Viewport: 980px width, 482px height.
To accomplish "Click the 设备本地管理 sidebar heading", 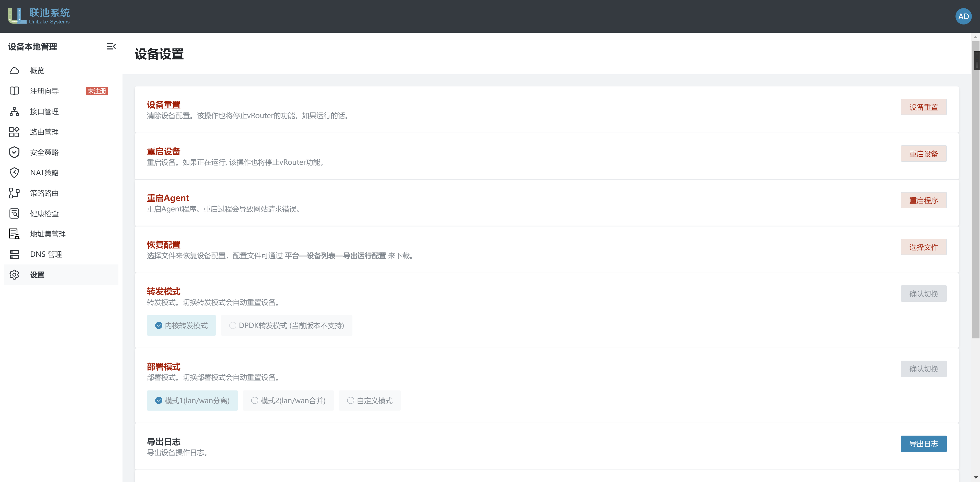I will tap(33, 47).
